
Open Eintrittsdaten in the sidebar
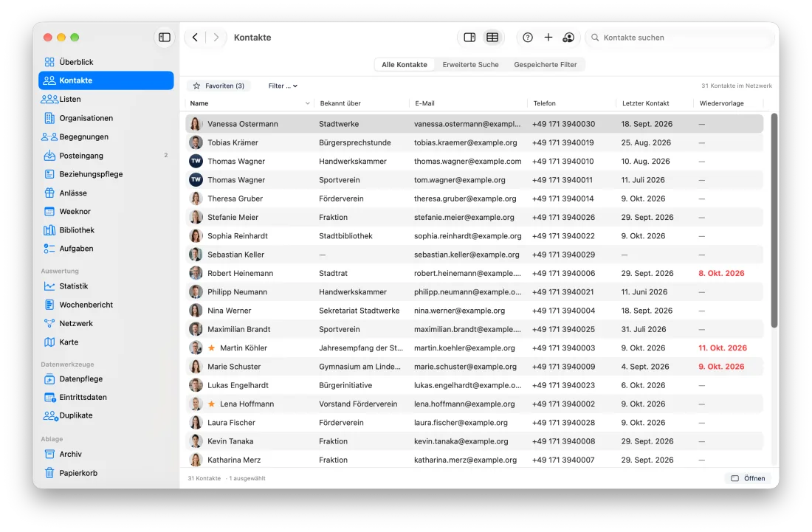click(106, 397)
